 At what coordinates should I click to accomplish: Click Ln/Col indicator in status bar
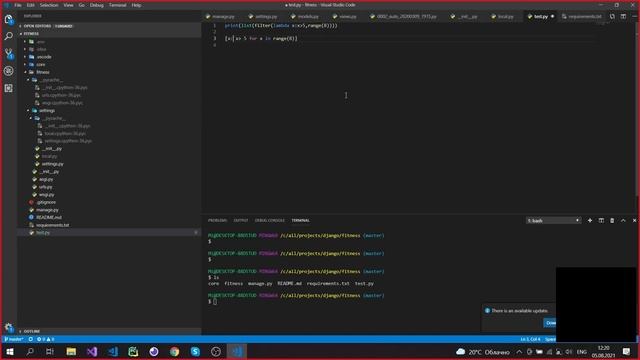[530, 339]
